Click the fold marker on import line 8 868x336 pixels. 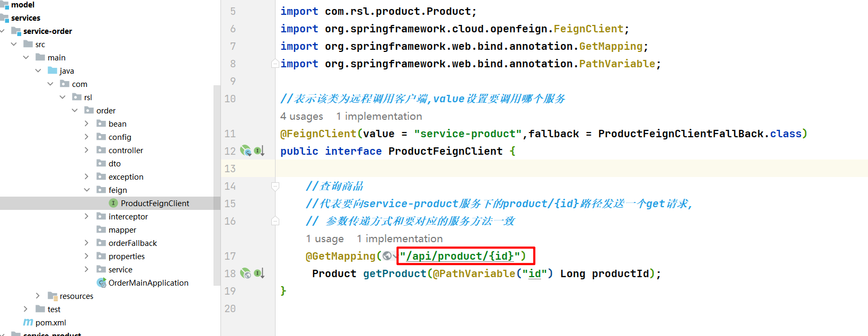[x=275, y=64]
